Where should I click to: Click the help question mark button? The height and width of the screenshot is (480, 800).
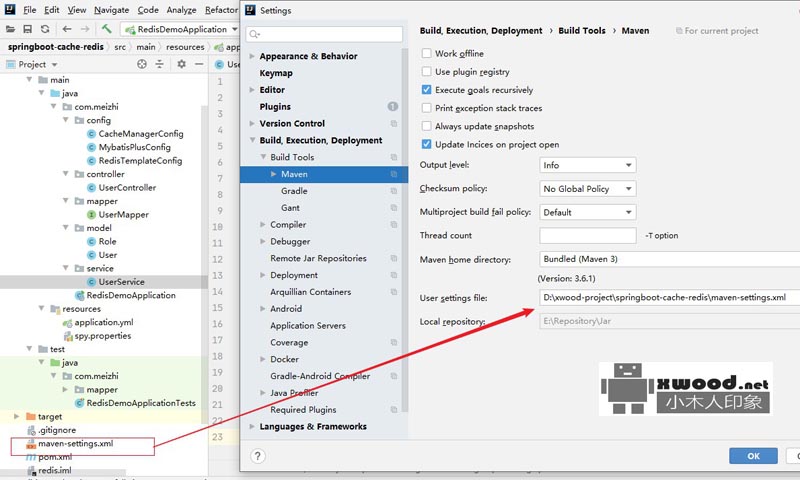pos(258,456)
